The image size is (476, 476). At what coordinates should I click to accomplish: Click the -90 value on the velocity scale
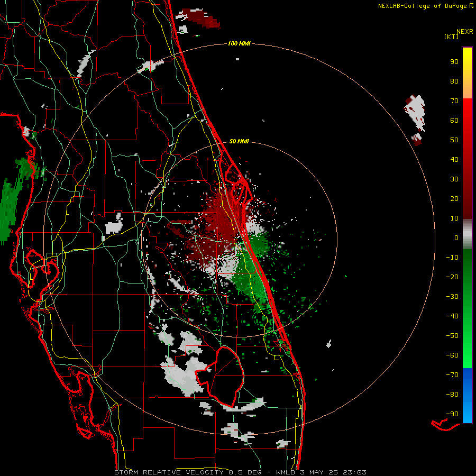[x=452, y=414]
